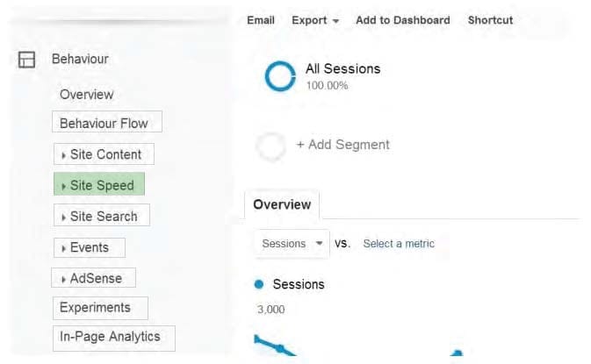Screen dimensions: 591x364
Task: Click the Select a metric link
Action: [x=399, y=244]
